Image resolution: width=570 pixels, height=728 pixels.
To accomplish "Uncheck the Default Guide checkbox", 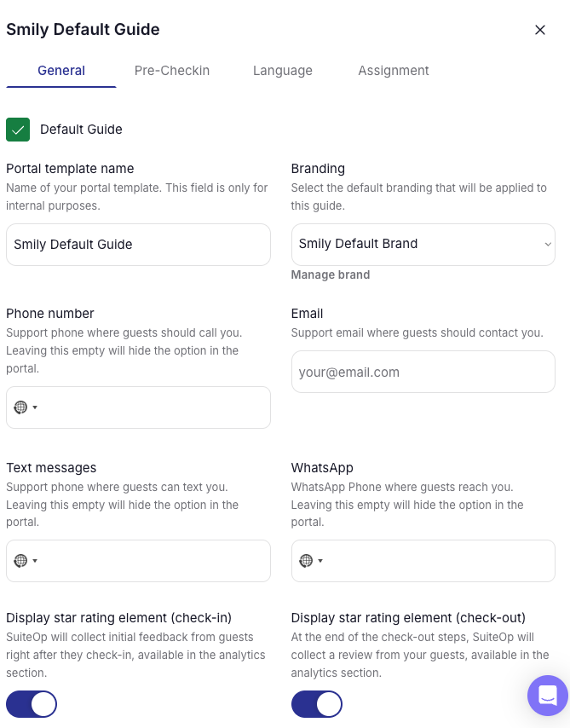I will click(18, 130).
